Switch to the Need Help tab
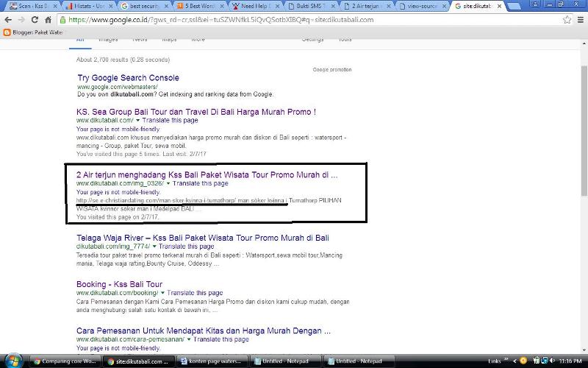This screenshot has height=368, width=588. pyautogui.click(x=255, y=6)
